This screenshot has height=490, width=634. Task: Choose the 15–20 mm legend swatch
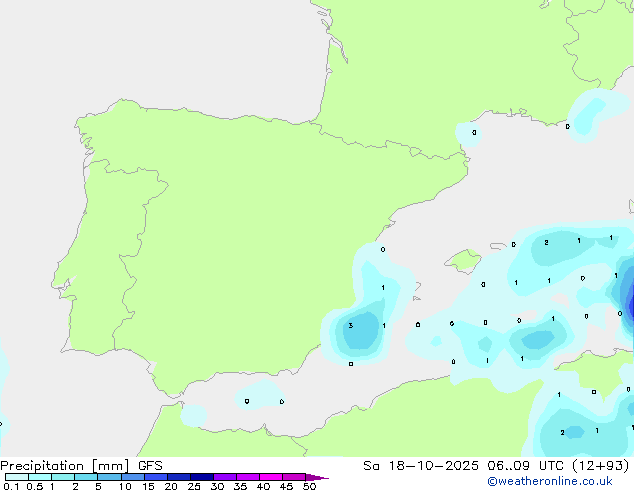[x=156, y=477]
